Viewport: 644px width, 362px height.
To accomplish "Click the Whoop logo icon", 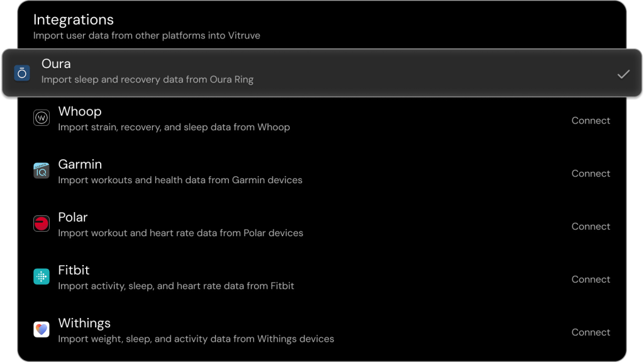I will pyautogui.click(x=42, y=118).
